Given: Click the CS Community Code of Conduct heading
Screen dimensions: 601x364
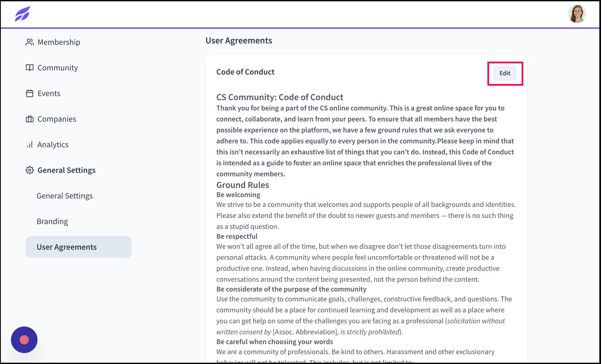Looking at the screenshot, I should (280, 97).
